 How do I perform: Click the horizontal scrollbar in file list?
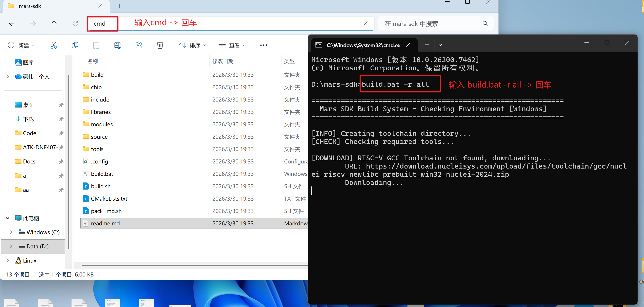pos(194,265)
